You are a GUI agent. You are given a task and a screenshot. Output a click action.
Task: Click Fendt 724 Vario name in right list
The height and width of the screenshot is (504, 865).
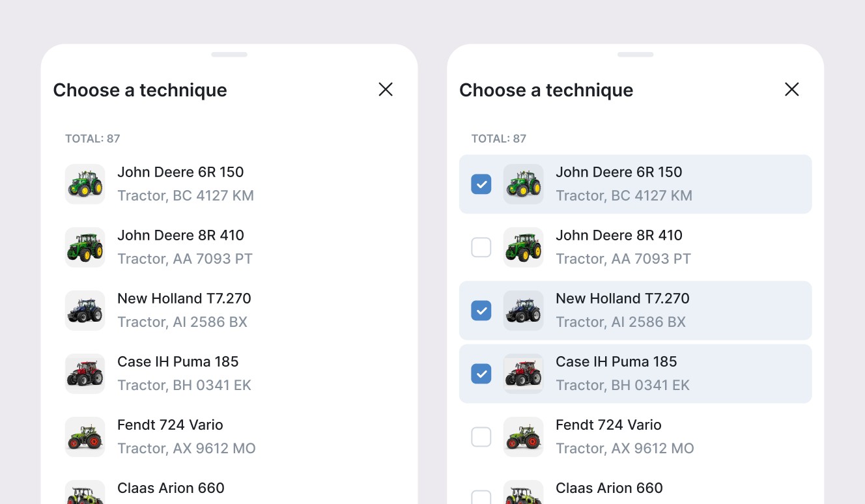click(x=608, y=425)
